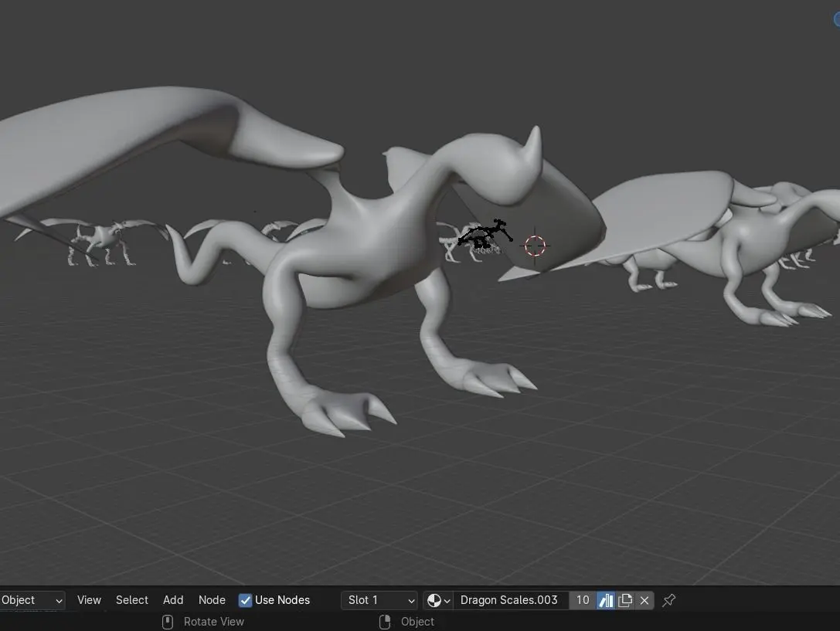Open the Object shader type dropdown

tap(32, 600)
